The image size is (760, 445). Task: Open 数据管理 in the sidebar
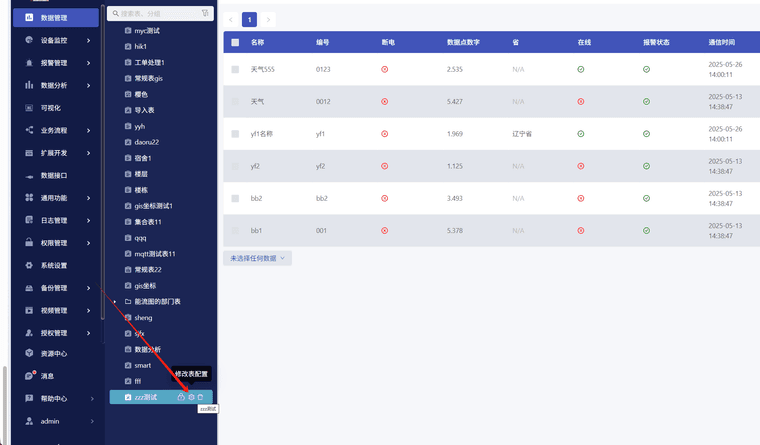pyautogui.click(x=55, y=17)
